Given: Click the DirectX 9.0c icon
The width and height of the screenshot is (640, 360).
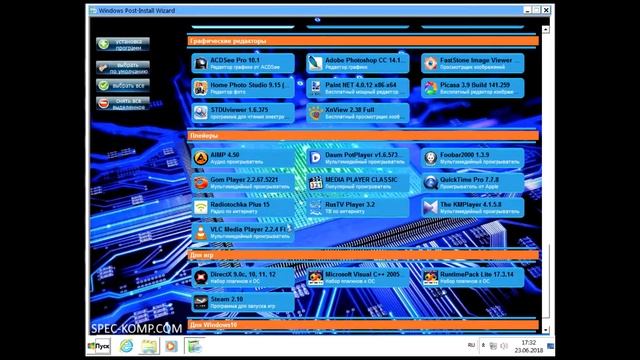Looking at the screenshot, I should coord(200,278).
